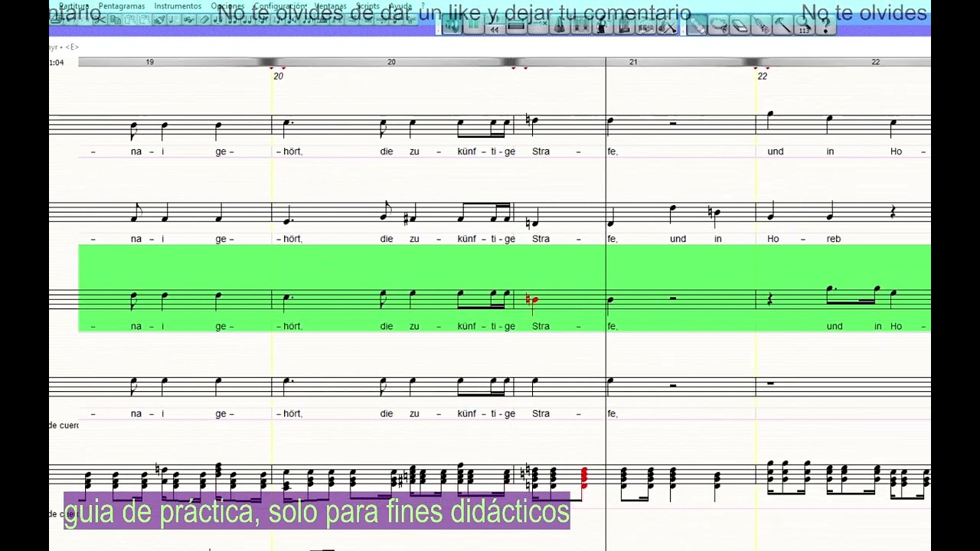Image resolution: width=980 pixels, height=551 pixels.
Task: Click the rewind to start button
Action: [x=495, y=30]
